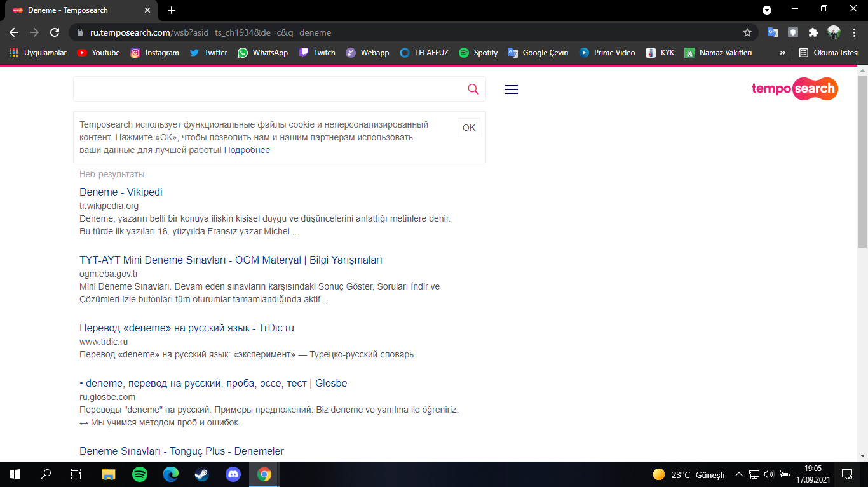Image resolution: width=868 pixels, height=487 pixels.
Task: Open the KYK bookmark
Action: click(x=660, y=53)
